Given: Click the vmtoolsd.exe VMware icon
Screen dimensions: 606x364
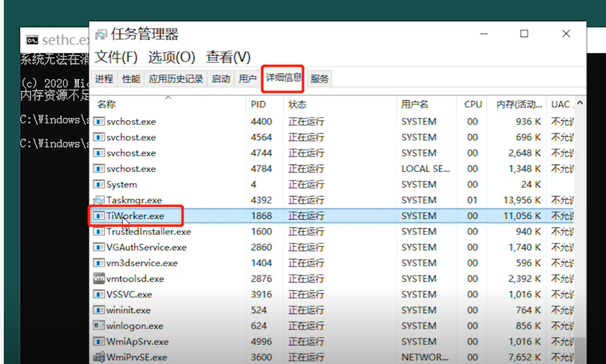Looking at the screenshot, I should 99,278.
